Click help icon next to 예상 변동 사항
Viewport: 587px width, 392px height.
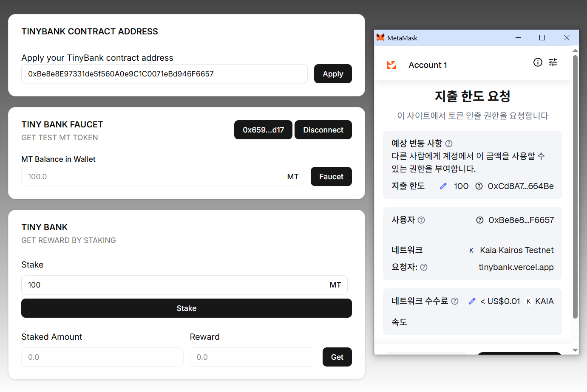point(449,144)
